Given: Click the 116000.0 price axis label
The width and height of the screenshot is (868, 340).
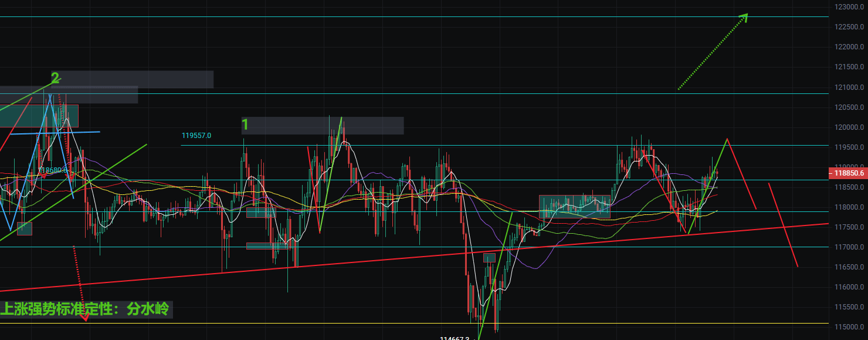Looking at the screenshot, I should click(849, 287).
